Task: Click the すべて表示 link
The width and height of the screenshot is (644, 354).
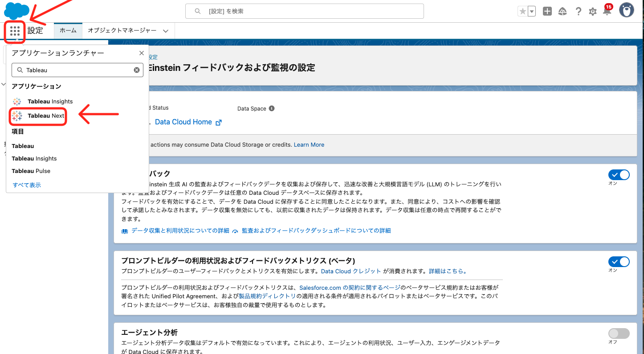Action: click(27, 185)
